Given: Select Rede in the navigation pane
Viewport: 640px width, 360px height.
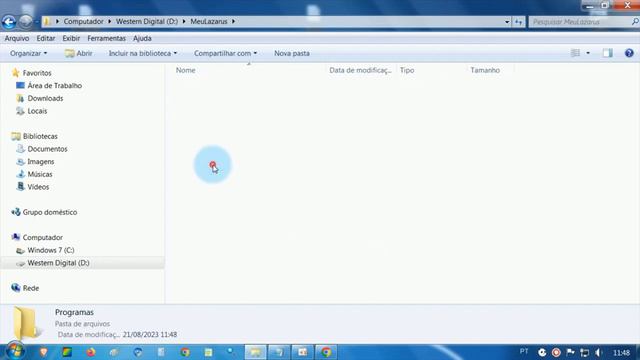Looking at the screenshot, I should pos(31,288).
